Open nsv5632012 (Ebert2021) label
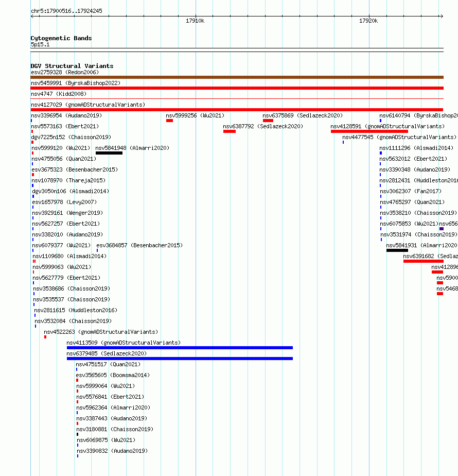 (413, 159)
